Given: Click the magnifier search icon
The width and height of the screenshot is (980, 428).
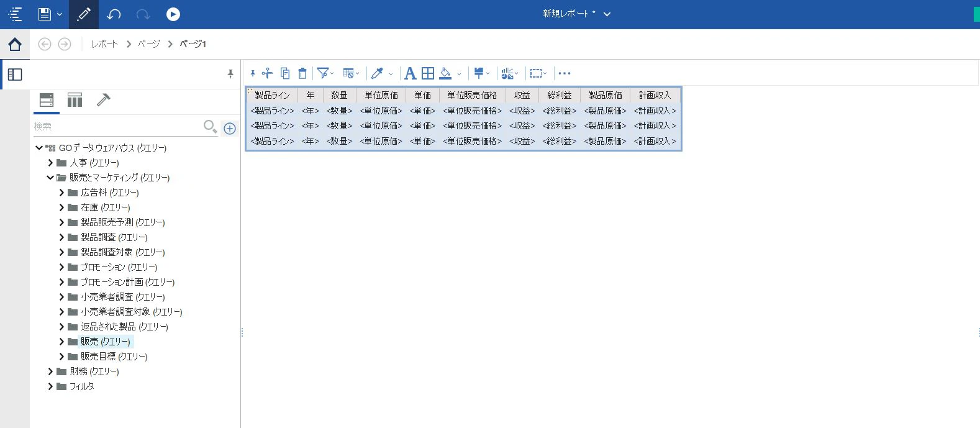Looking at the screenshot, I should coord(210,127).
